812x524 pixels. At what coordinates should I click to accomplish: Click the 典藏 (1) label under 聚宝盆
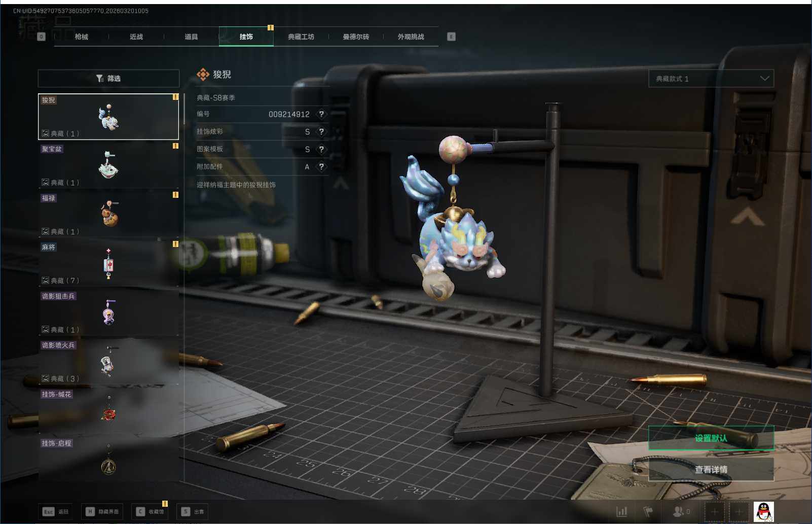click(60, 183)
